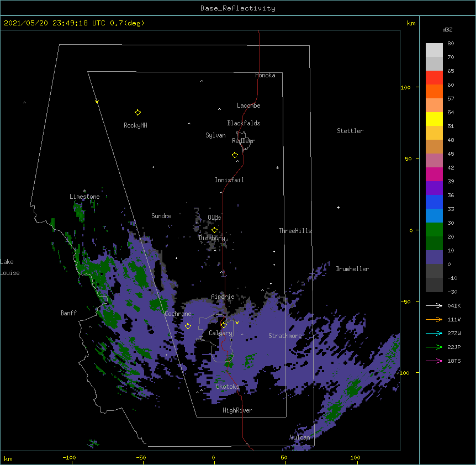476x465 pixels.
Task: Click the Stettler label
Action: [x=350, y=131]
